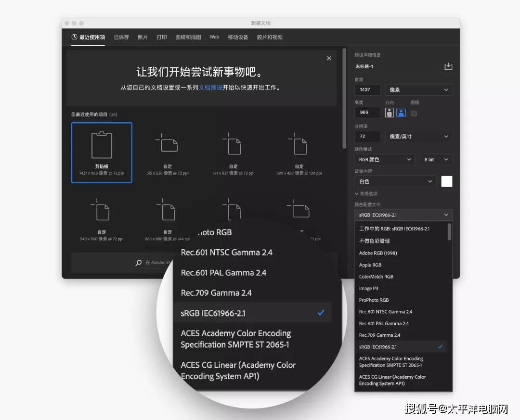Viewport: 520px width, 420px height.
Task: Choose the 390 x 480 像素 custom preset
Action: (x=299, y=152)
